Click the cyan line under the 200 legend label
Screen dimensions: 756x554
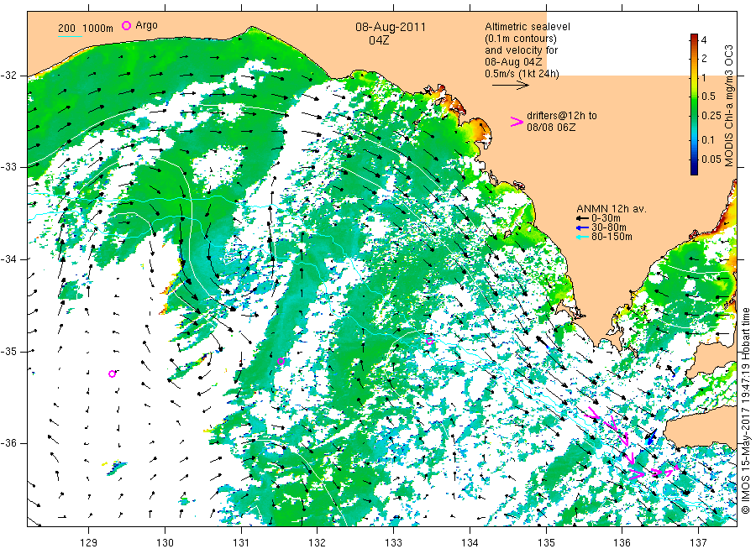70,35
